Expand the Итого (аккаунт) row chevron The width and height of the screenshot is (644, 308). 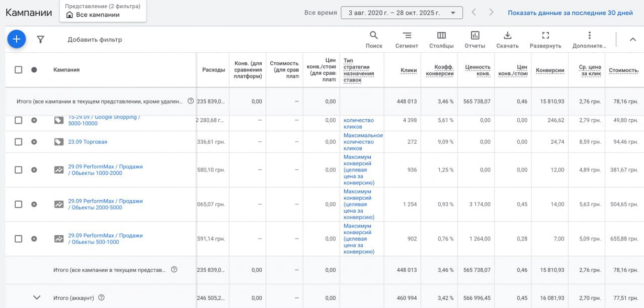point(37,298)
